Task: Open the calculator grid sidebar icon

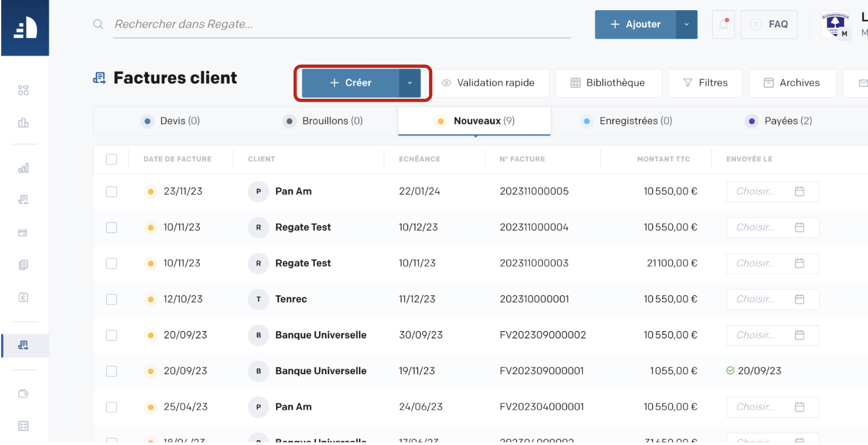Action: click(x=23, y=426)
